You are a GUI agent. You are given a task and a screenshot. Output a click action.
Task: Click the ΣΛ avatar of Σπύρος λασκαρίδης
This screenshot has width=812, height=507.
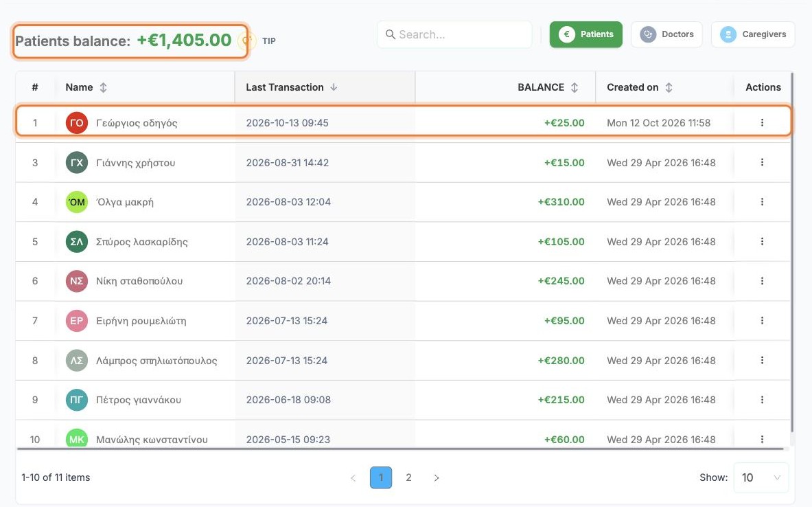click(x=77, y=242)
